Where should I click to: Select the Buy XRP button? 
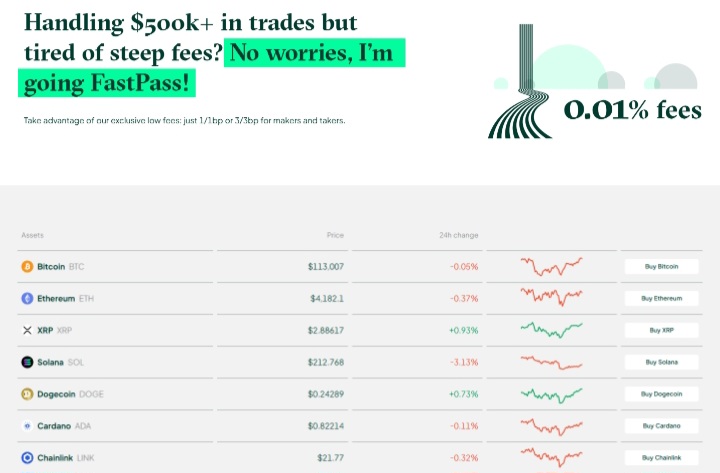click(x=661, y=330)
